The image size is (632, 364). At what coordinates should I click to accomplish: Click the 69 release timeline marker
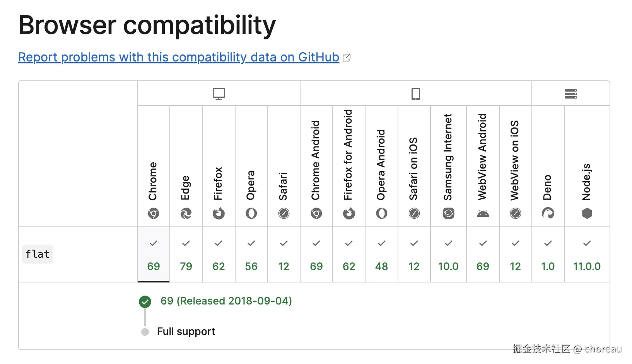(x=145, y=302)
